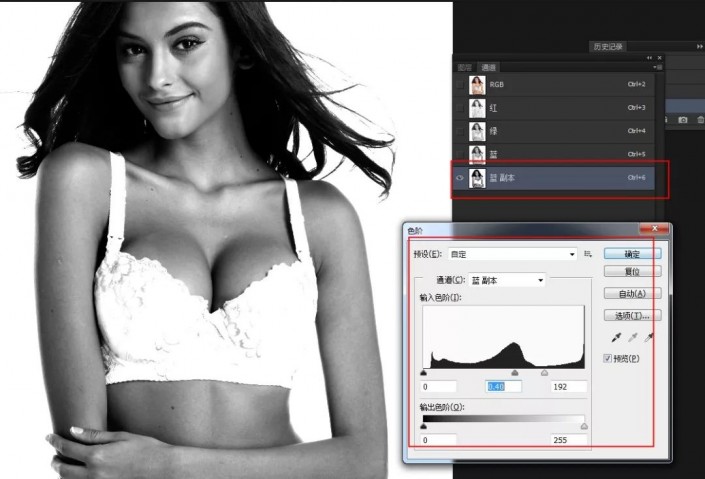This screenshot has height=479, width=705.
Task: Toggle visibility of the RGB channel
Action: pos(460,84)
